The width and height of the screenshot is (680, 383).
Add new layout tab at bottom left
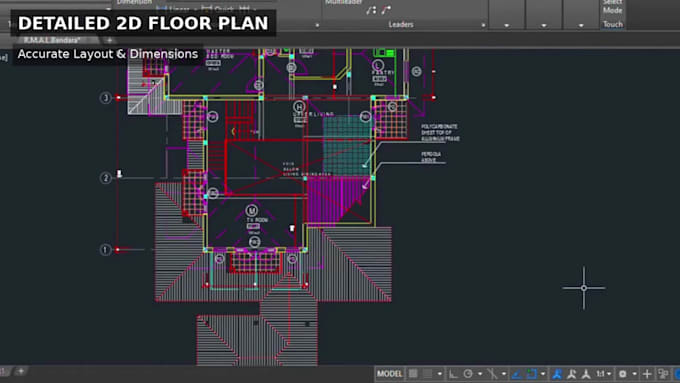pyautogui.click(x=20, y=371)
